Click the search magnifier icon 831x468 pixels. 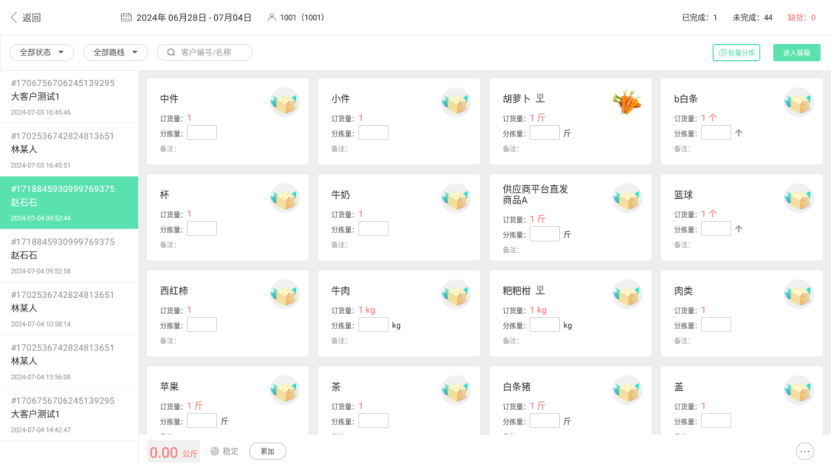click(171, 52)
